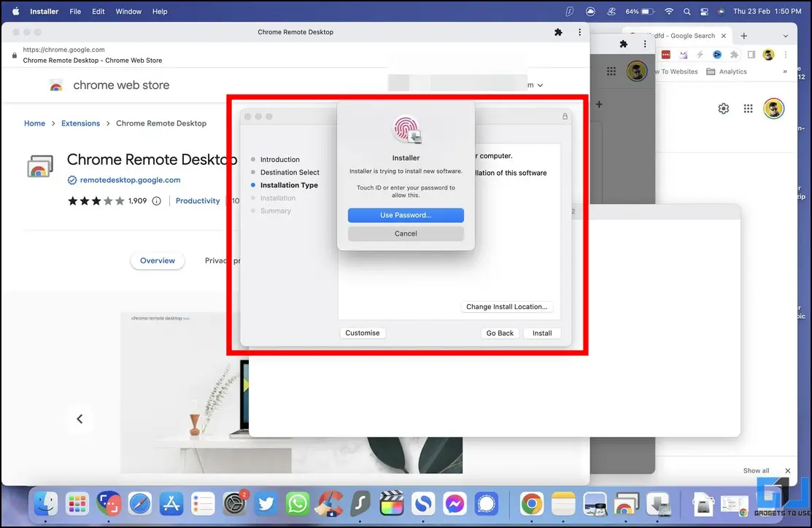Open Control Centre in menu bar
Screen dimensions: 812x528
click(704, 12)
